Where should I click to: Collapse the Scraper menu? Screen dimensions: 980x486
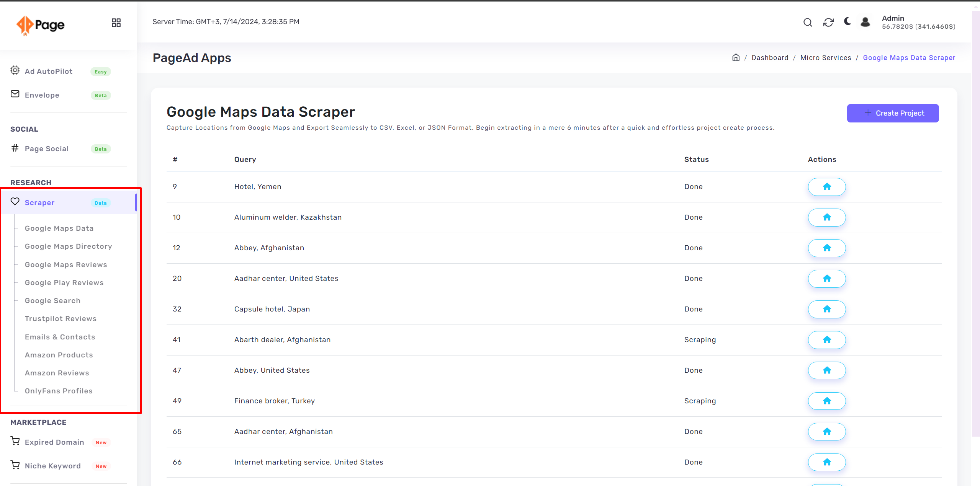tap(69, 202)
